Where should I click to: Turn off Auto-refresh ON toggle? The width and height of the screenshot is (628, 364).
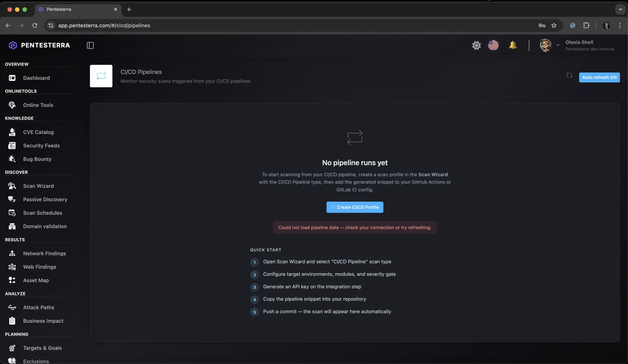point(599,77)
